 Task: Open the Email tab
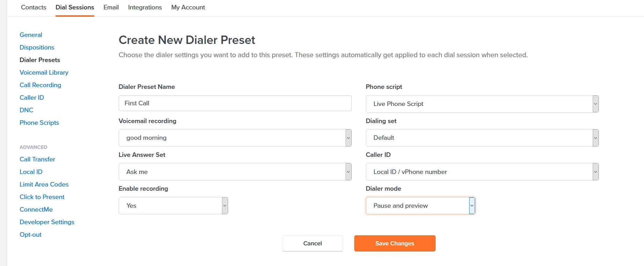(x=111, y=7)
